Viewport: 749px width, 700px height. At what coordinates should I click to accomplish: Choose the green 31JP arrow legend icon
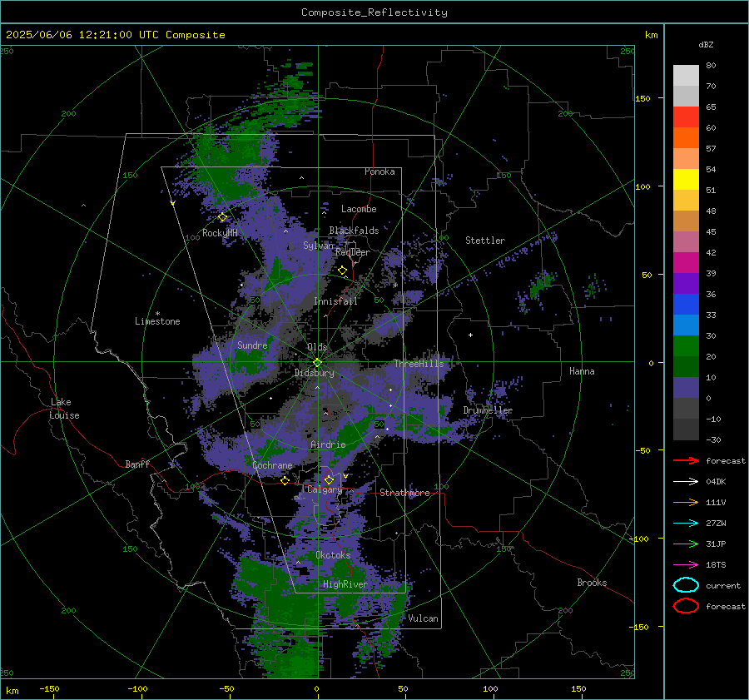click(686, 544)
